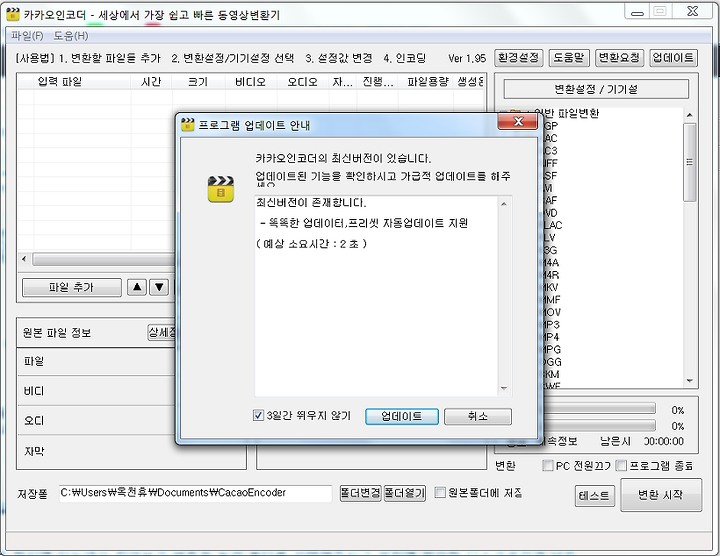Click the 크기 column header
The width and height of the screenshot is (720, 556).
pos(198,82)
